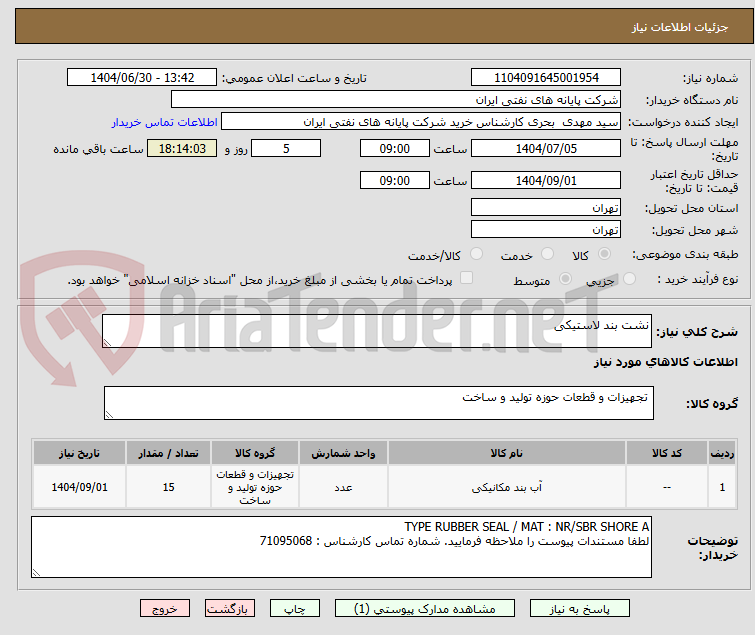The height and width of the screenshot is (635, 755).
Task: Click the تعداد / مقدار column header
Action: [168, 453]
